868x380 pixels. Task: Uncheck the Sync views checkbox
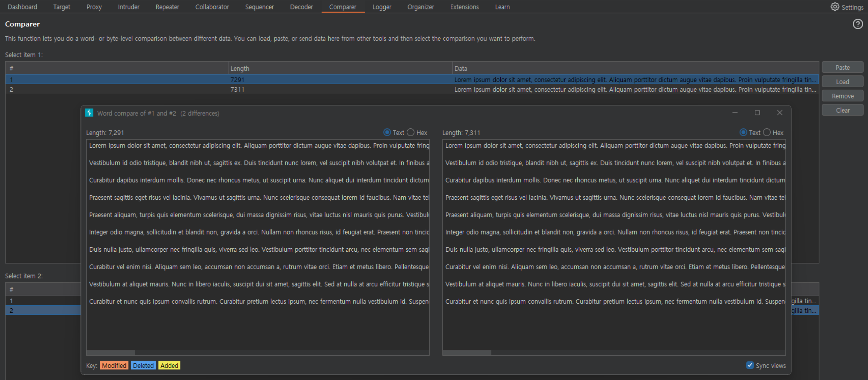(750, 365)
